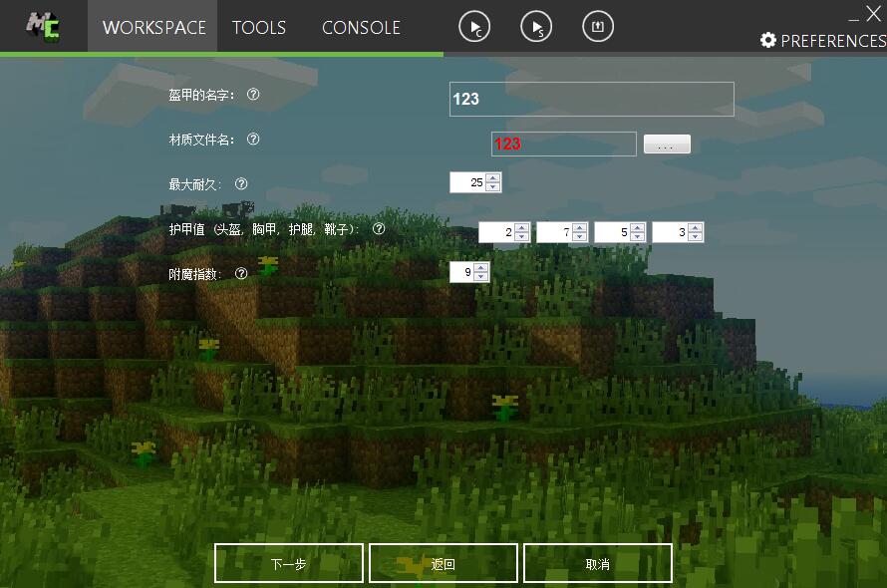Click the MCreator logo icon

point(43,27)
